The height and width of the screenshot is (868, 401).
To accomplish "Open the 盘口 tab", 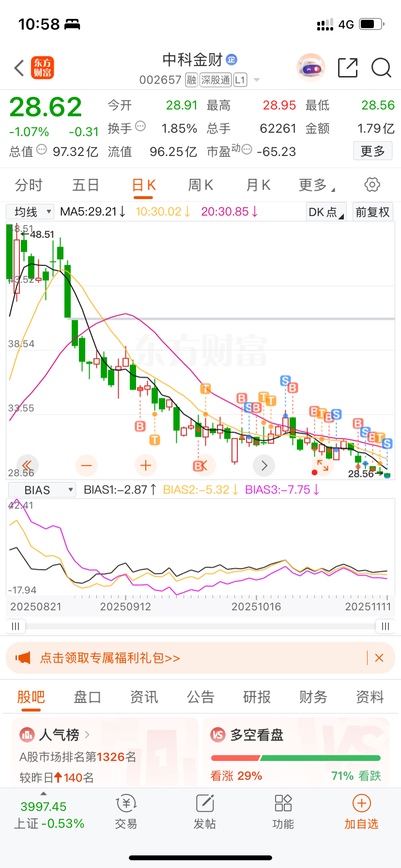I will pos(87,697).
